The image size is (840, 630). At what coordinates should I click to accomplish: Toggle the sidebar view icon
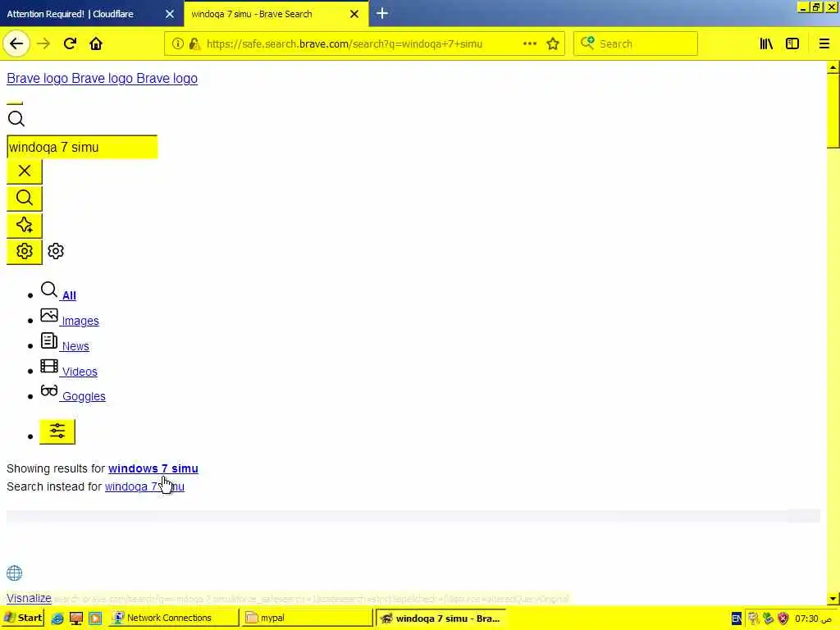792,44
